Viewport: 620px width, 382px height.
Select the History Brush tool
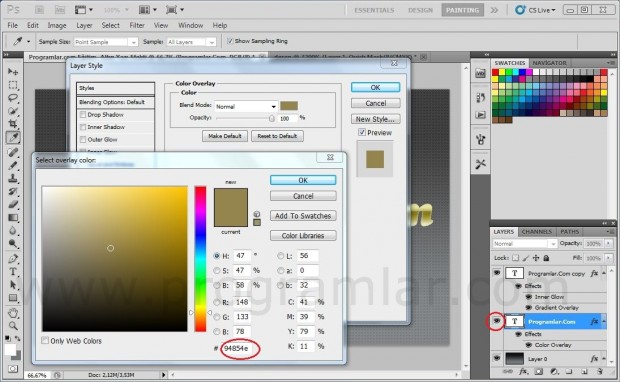click(x=13, y=191)
